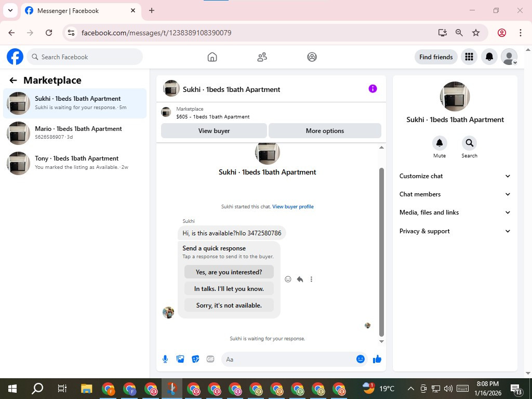Screen dimensions: 532x399
Task: Expand Privacy & support section
Action: tap(455, 231)
